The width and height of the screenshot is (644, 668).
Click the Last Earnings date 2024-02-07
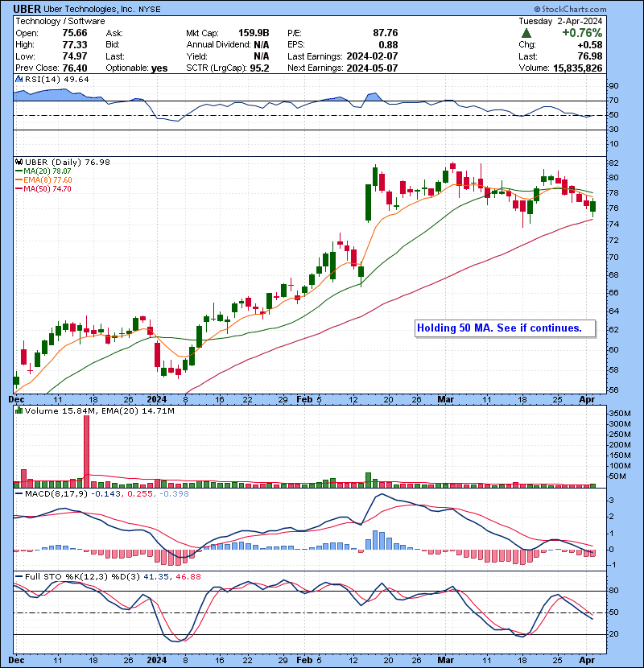[372, 56]
